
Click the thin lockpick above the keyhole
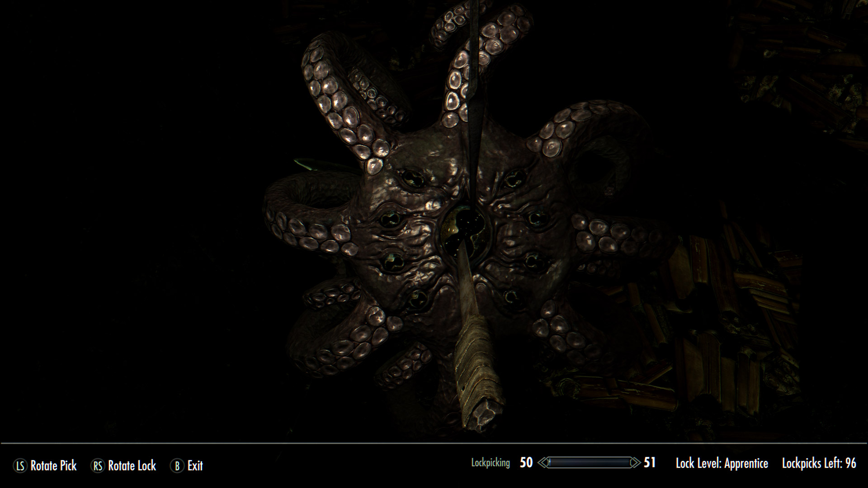point(474,90)
